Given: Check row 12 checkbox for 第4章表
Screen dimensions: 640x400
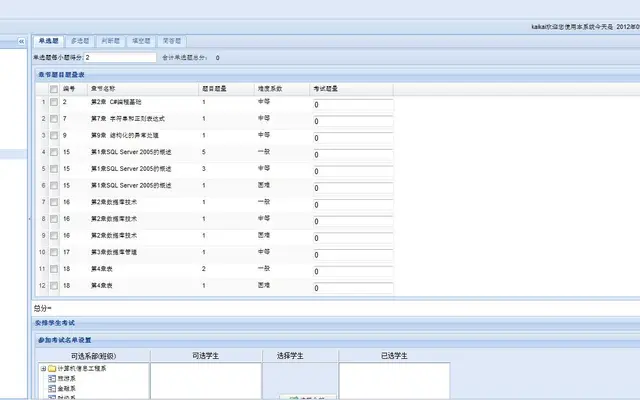Looking at the screenshot, I should (53, 286).
